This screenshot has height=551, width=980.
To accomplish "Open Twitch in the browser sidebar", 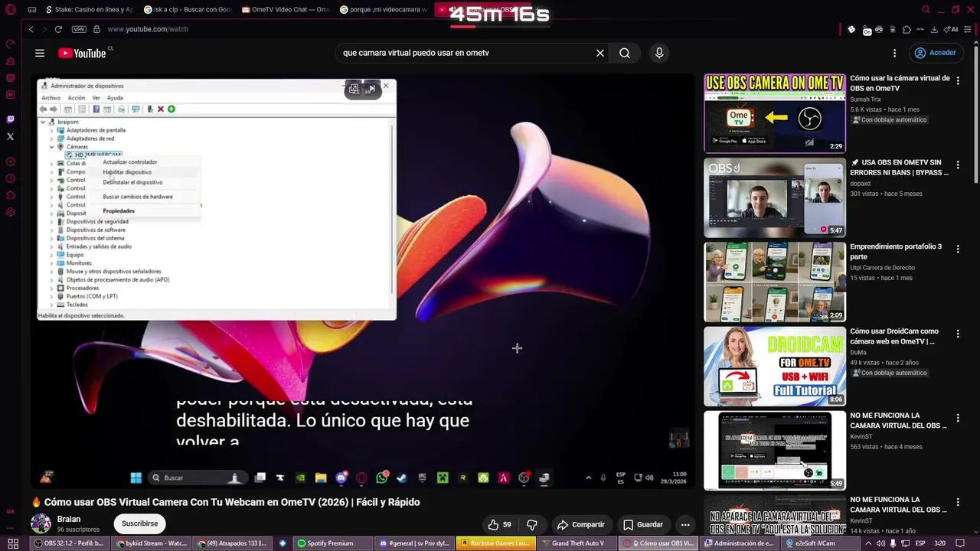I will 11,119.
